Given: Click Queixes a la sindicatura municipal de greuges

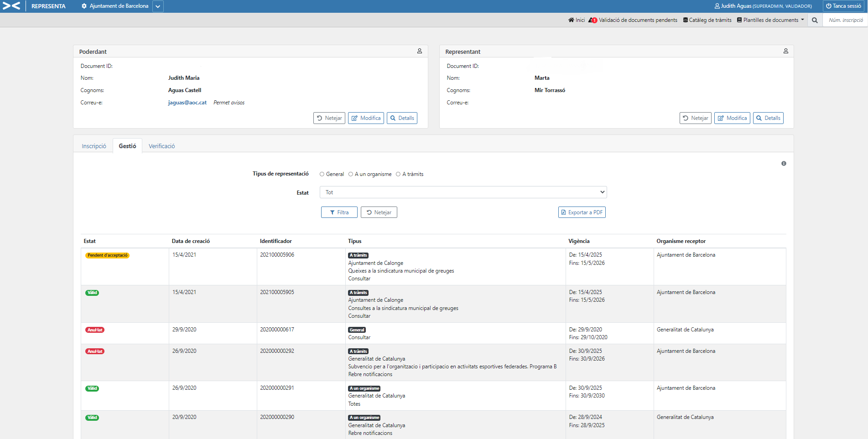Looking at the screenshot, I should tap(401, 271).
